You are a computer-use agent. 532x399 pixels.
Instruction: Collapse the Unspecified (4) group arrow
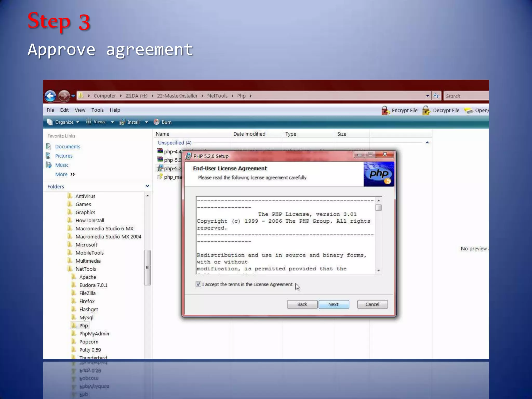427,143
